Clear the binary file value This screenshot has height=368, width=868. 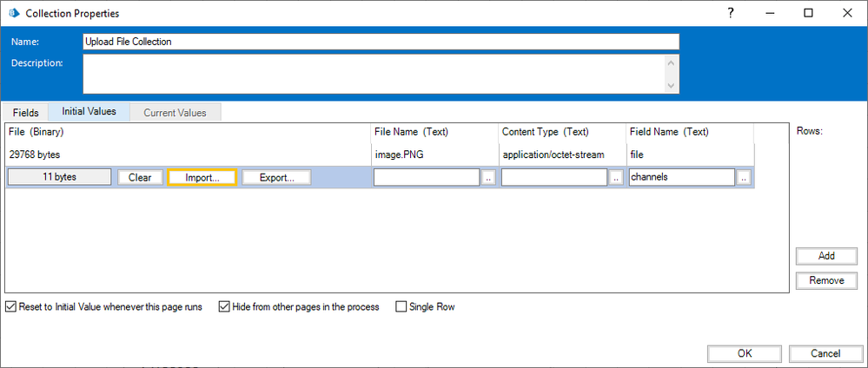(140, 177)
